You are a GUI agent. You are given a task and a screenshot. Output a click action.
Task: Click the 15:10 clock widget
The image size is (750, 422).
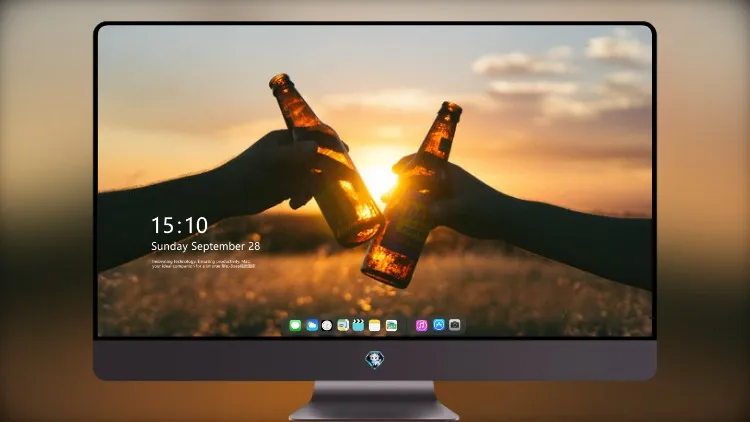pos(179,225)
